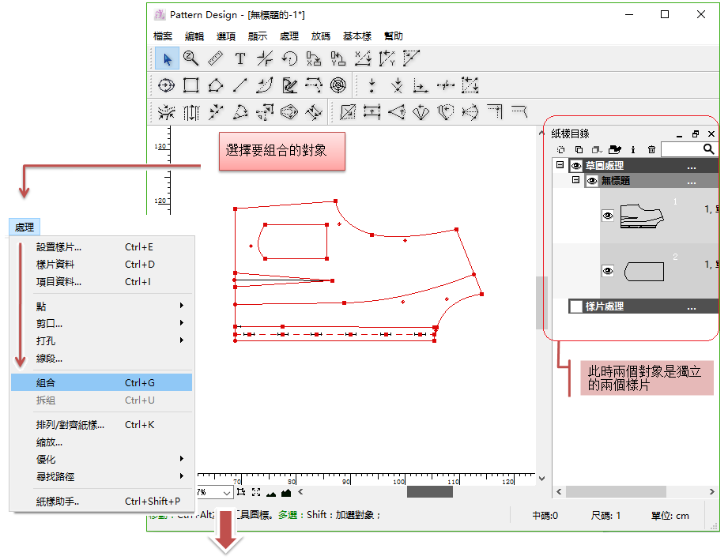Collapse the 無標題 tree node

576,181
